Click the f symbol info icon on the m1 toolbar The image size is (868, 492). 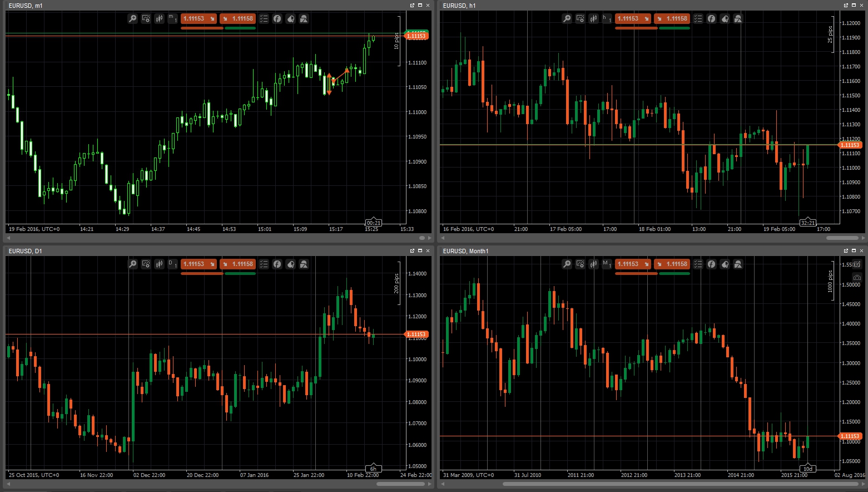pos(277,18)
